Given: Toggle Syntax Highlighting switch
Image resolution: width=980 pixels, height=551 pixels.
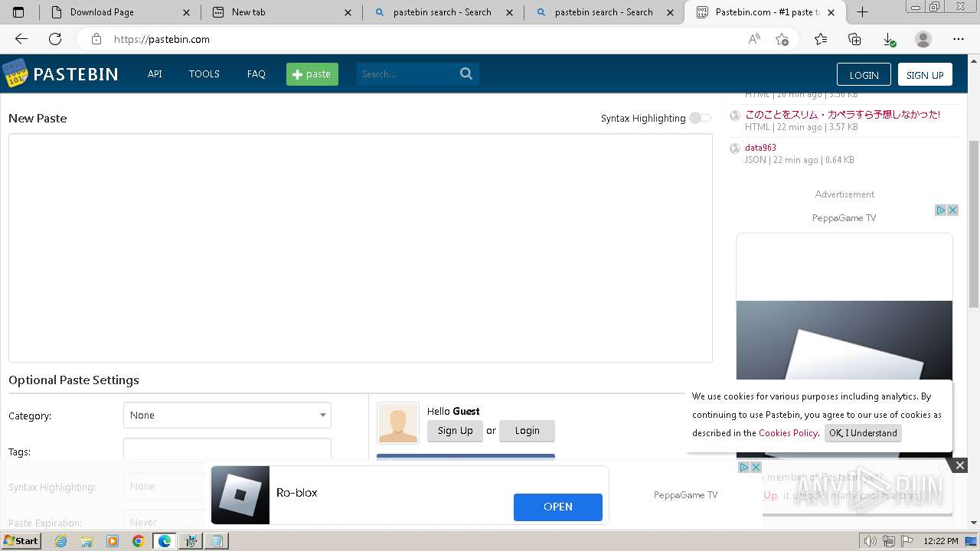Looking at the screenshot, I should [x=700, y=118].
